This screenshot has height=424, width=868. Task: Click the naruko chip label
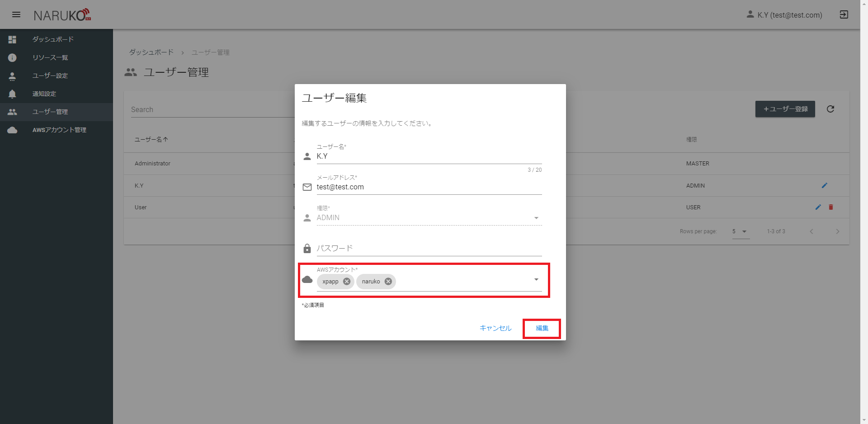pos(371,281)
